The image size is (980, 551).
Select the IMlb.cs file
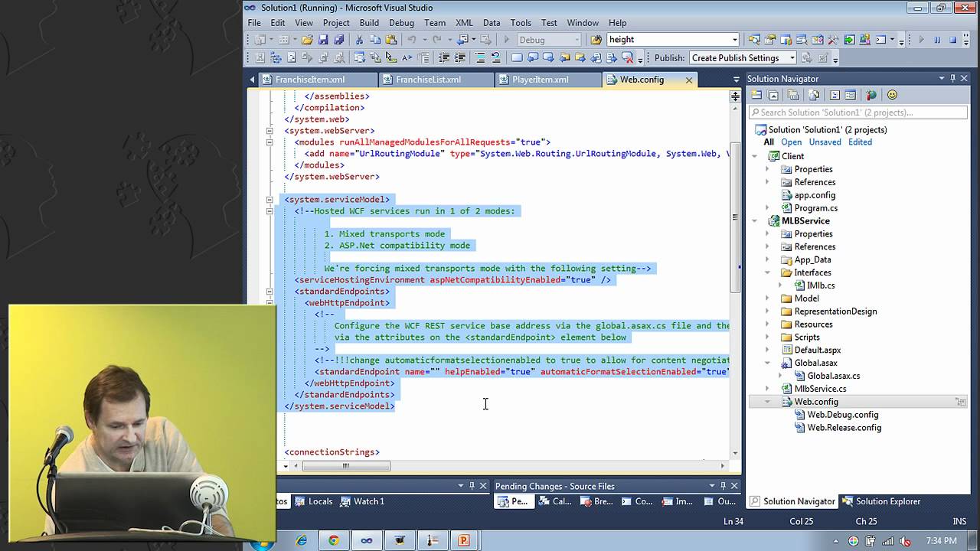point(821,285)
